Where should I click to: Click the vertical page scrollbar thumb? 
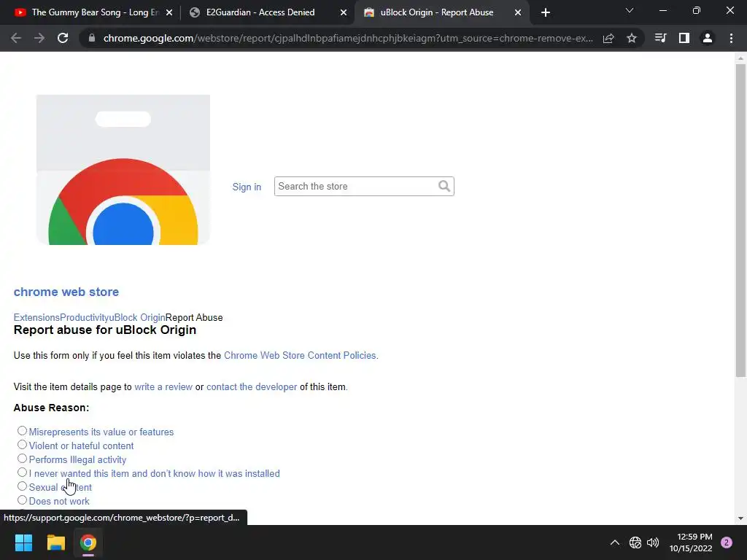[740, 220]
